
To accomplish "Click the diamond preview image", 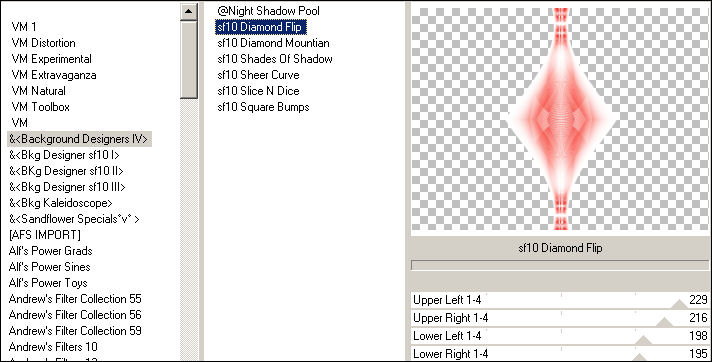I will [561, 119].
